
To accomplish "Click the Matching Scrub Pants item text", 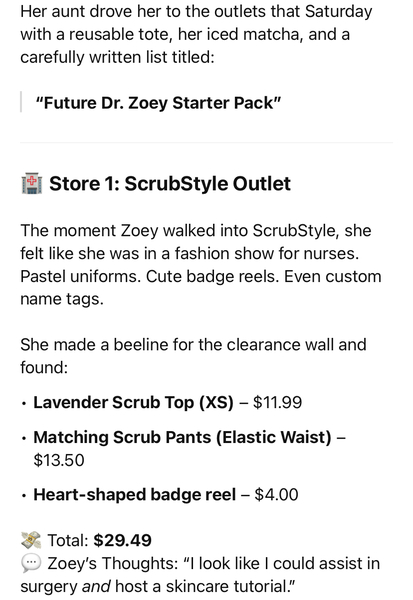I will point(182,437).
